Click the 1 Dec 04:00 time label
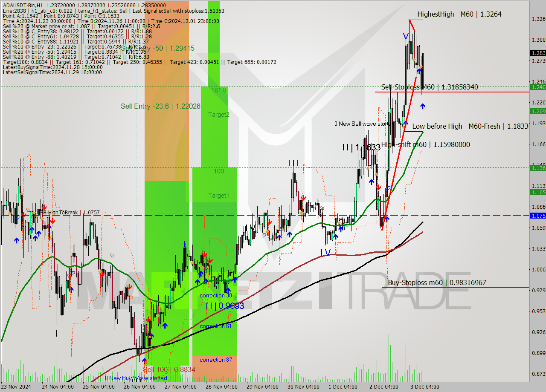The width and height of the screenshot is (546, 392). tap(343, 387)
